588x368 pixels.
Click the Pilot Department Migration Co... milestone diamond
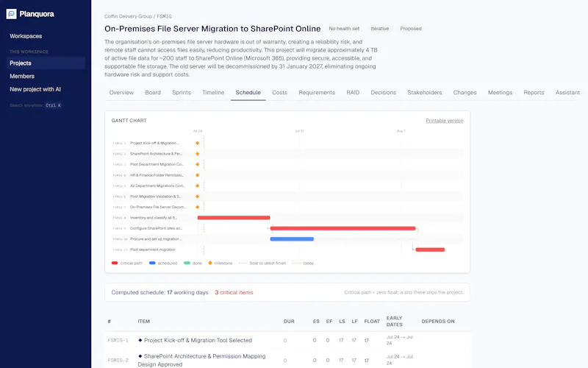pos(197,164)
